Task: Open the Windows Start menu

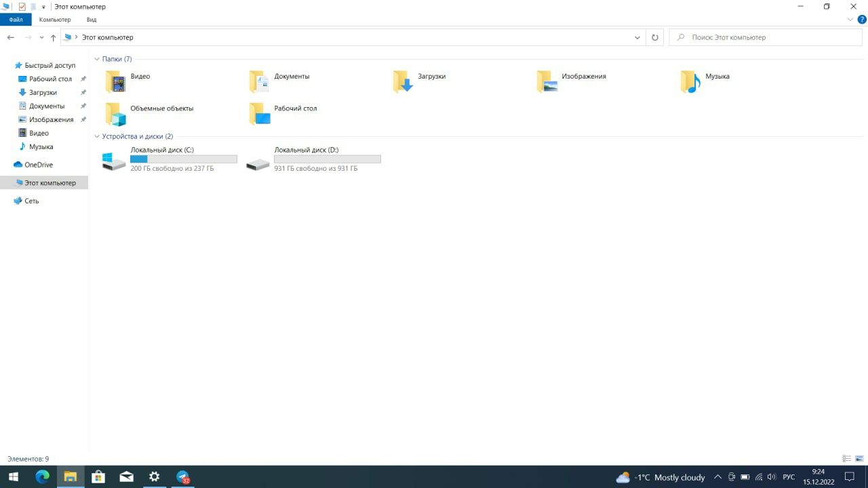Action: point(13,476)
